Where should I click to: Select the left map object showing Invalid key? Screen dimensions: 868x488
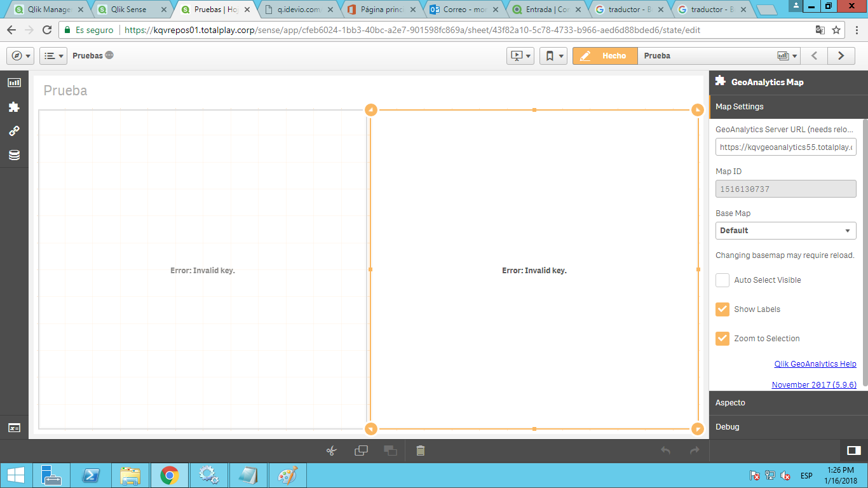(203, 270)
